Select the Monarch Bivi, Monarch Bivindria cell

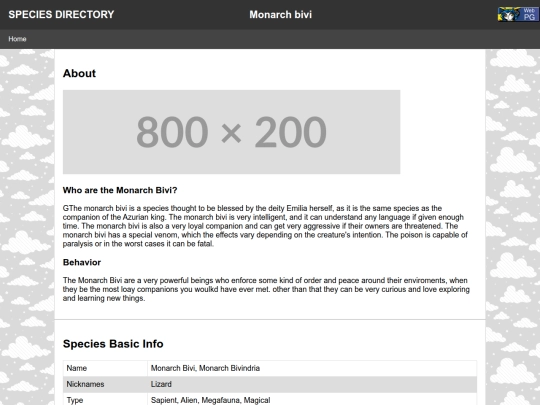(312, 368)
